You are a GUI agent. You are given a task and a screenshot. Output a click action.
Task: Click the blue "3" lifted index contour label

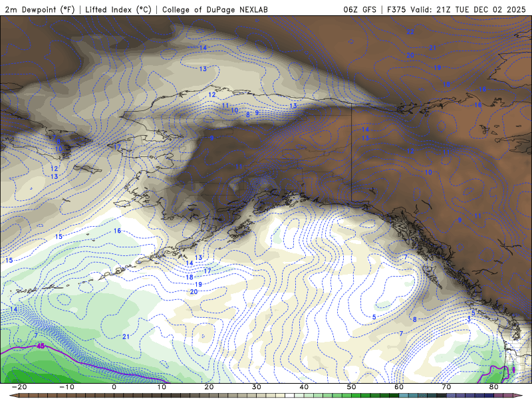click(x=469, y=319)
